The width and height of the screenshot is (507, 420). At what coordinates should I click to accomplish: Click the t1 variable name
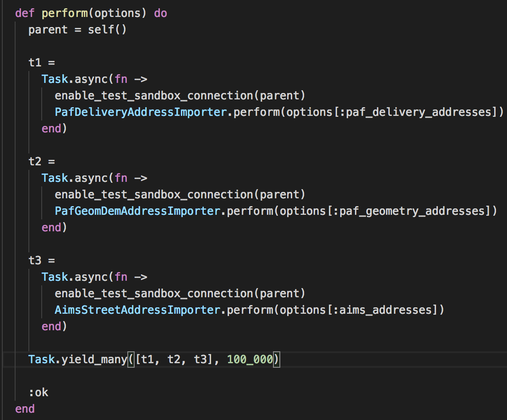(x=32, y=62)
